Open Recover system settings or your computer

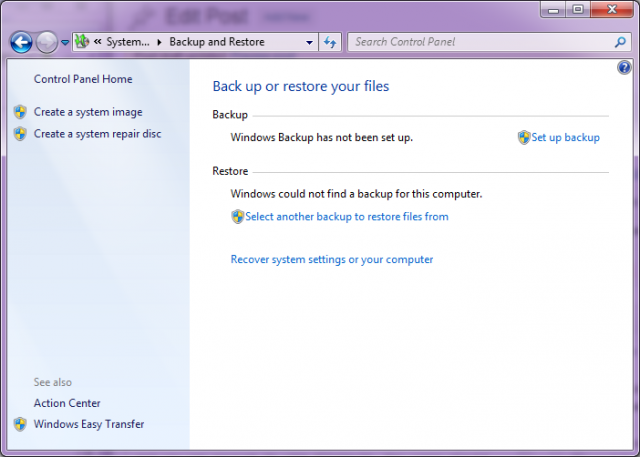pos(331,260)
